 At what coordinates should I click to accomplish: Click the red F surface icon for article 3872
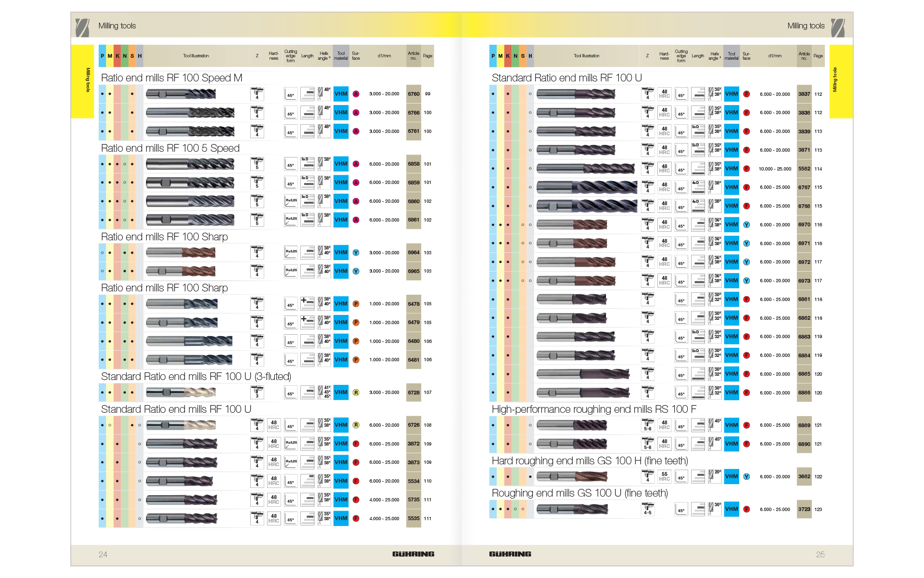click(x=356, y=444)
